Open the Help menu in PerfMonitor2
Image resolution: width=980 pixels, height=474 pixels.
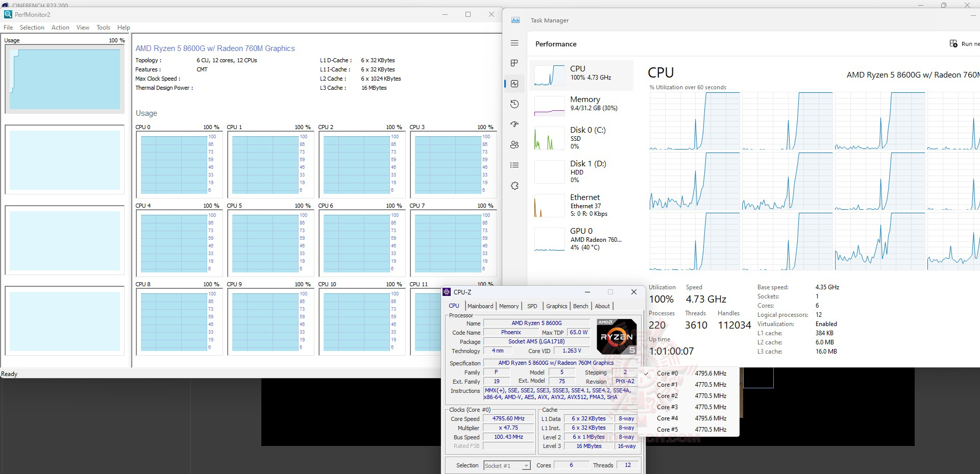click(124, 28)
